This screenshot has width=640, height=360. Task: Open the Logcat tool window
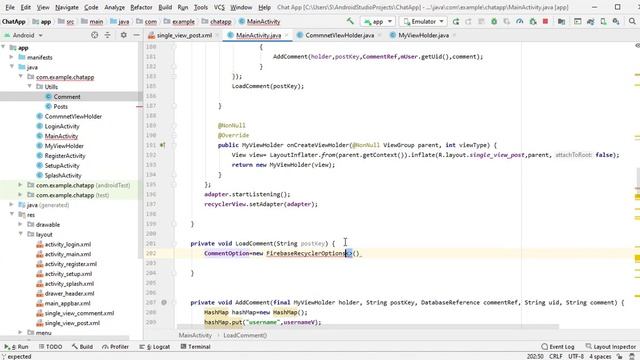tap(154, 347)
